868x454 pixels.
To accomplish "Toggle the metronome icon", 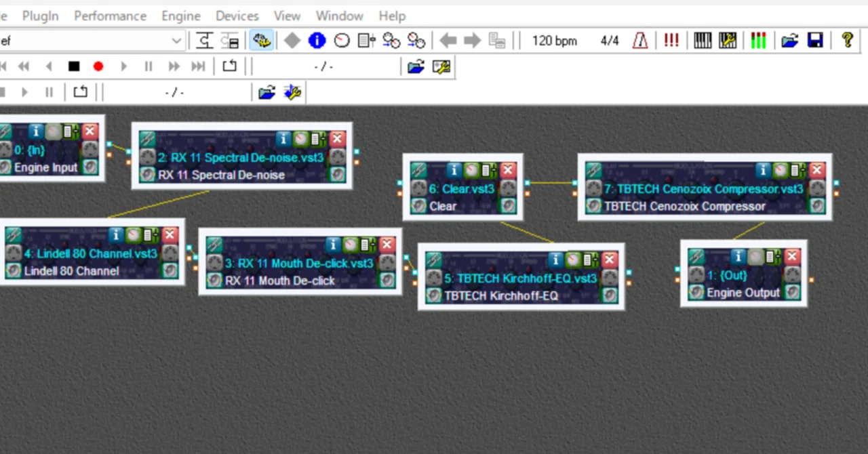I will 640,41.
